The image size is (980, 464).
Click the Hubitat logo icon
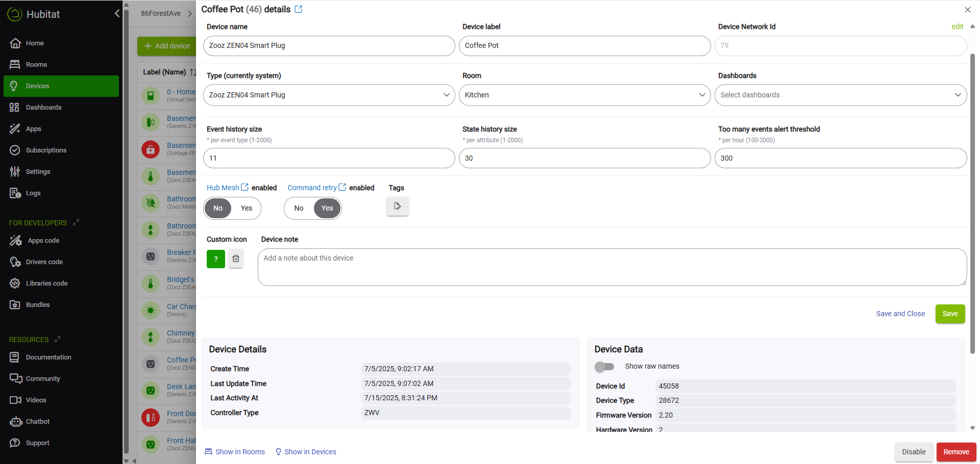tap(14, 14)
